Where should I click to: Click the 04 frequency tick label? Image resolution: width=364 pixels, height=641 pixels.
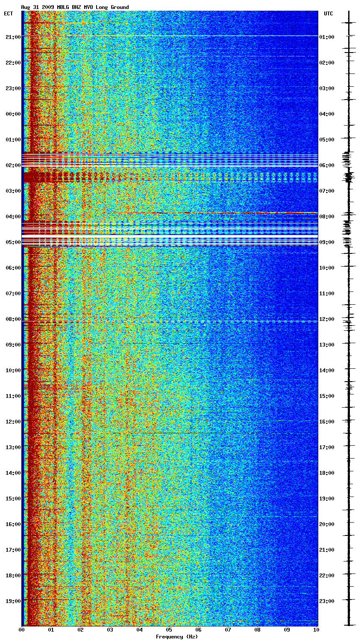point(140,630)
